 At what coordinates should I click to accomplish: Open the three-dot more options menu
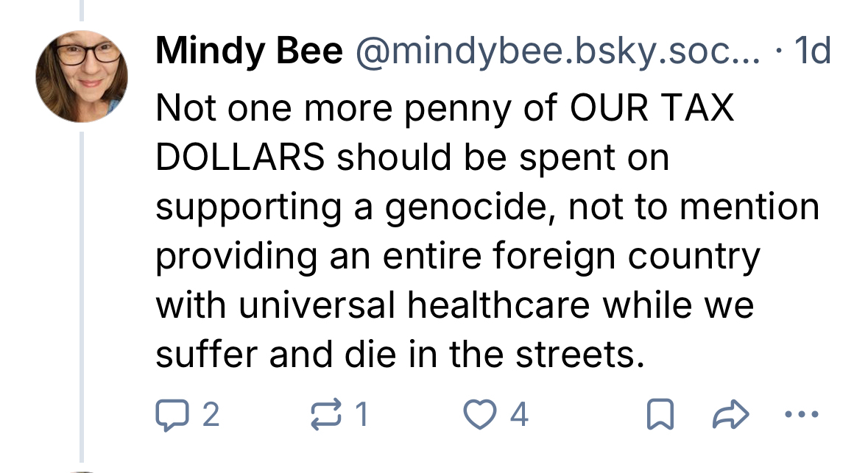tap(800, 416)
